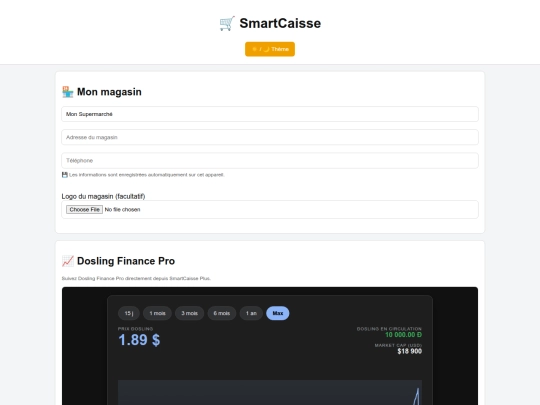Click the 10 000.00 circulation value
Screen dimensions: 540x405
tap(403, 335)
